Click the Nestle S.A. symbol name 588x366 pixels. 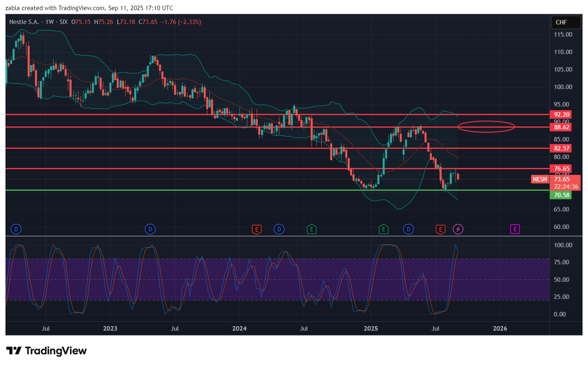click(x=24, y=22)
